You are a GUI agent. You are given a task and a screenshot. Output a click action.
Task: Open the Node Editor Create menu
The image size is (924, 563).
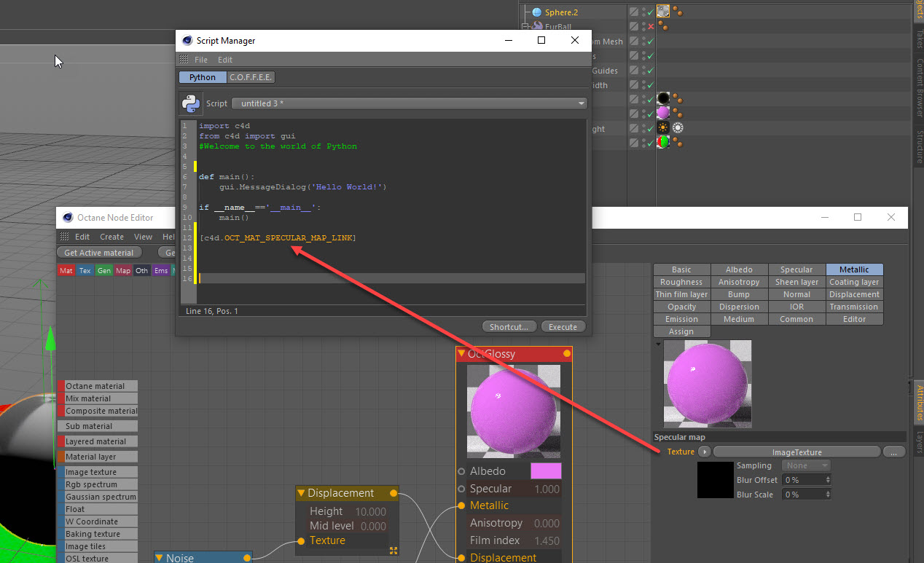tap(111, 237)
